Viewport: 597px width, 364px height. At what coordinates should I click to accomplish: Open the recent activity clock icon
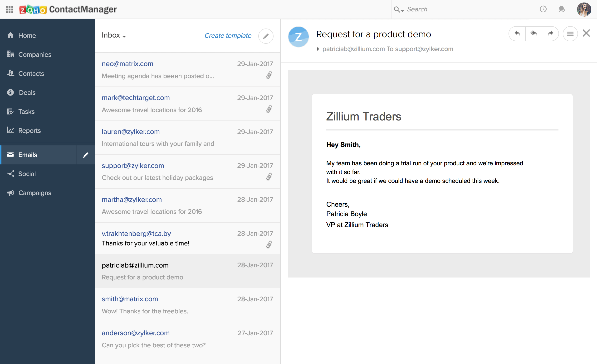click(543, 9)
